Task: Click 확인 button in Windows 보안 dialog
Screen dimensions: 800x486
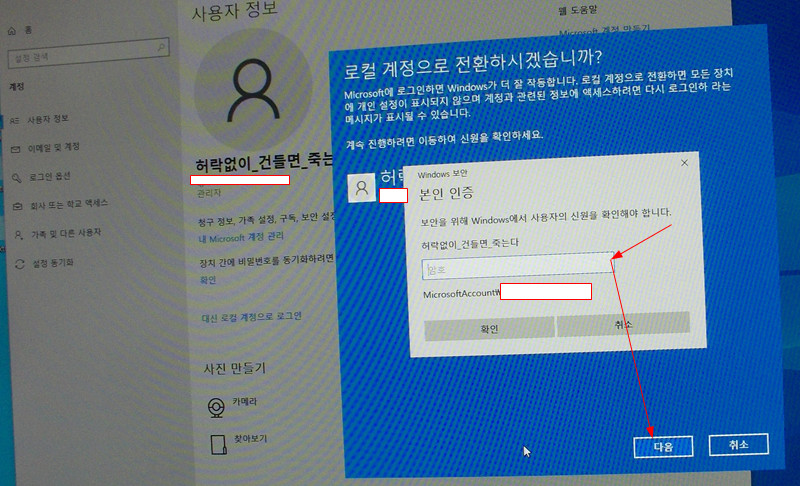Action: pos(489,329)
